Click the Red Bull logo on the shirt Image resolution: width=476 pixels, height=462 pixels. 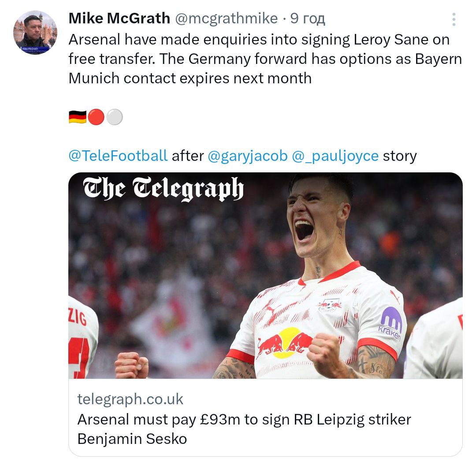pyautogui.click(x=285, y=343)
